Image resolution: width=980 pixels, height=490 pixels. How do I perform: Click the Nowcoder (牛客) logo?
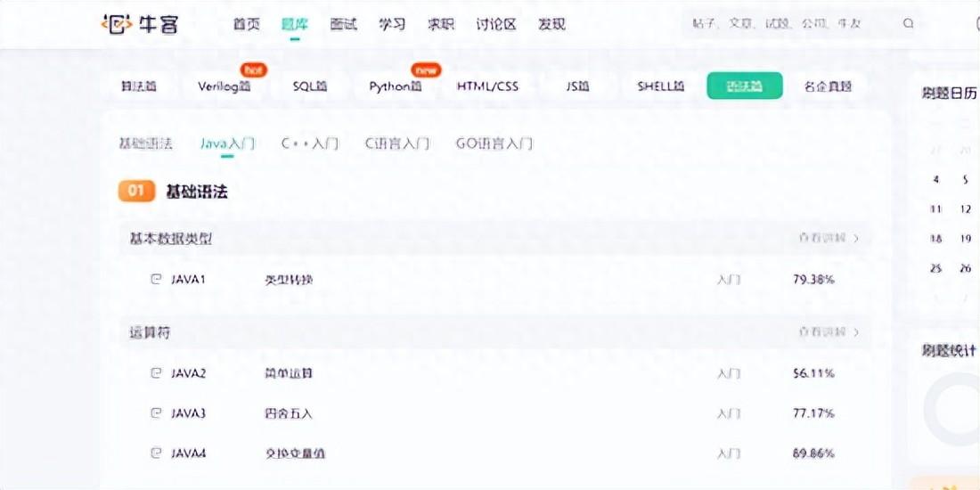point(140,24)
